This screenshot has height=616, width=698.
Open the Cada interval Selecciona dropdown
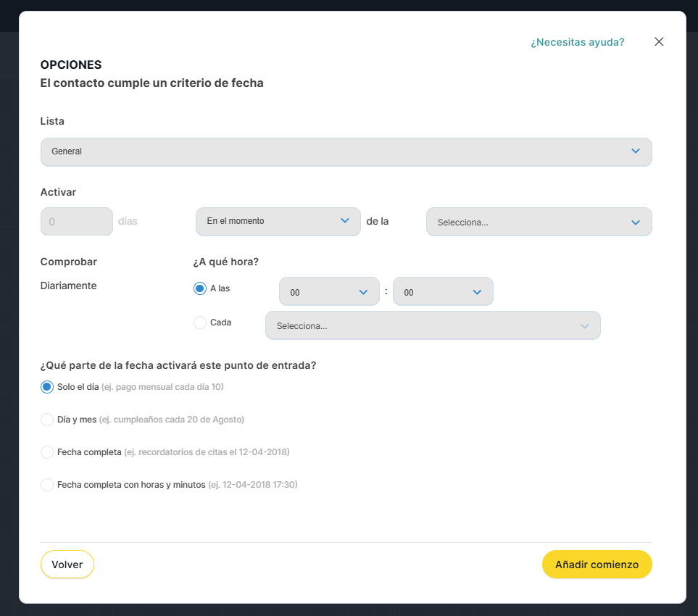coord(432,326)
